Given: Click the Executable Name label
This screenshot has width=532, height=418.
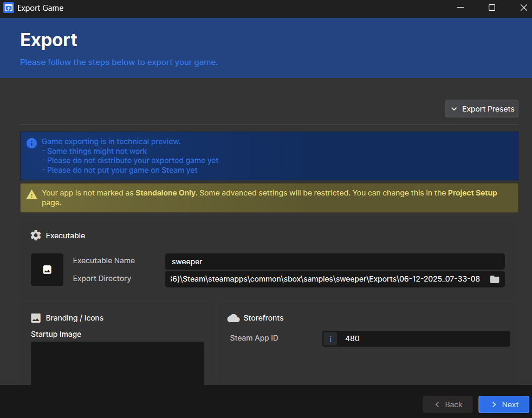Looking at the screenshot, I should click(x=104, y=260).
